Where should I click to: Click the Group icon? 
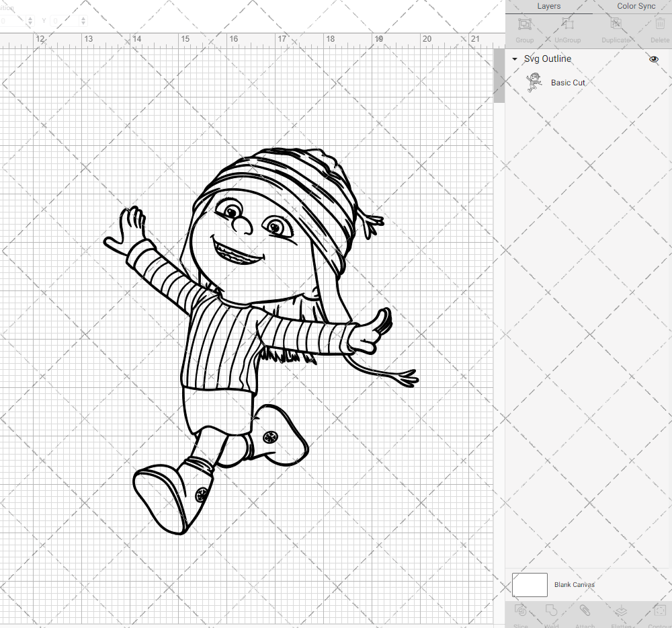[x=524, y=24]
